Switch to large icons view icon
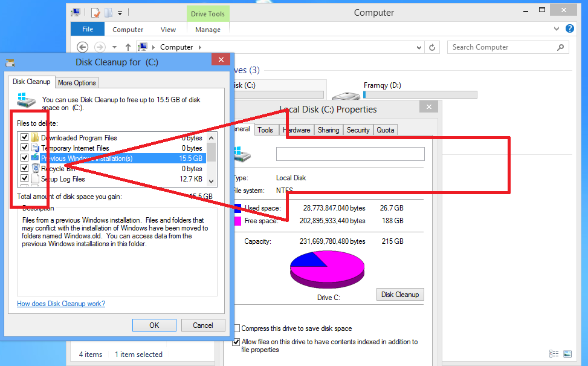 tap(567, 354)
